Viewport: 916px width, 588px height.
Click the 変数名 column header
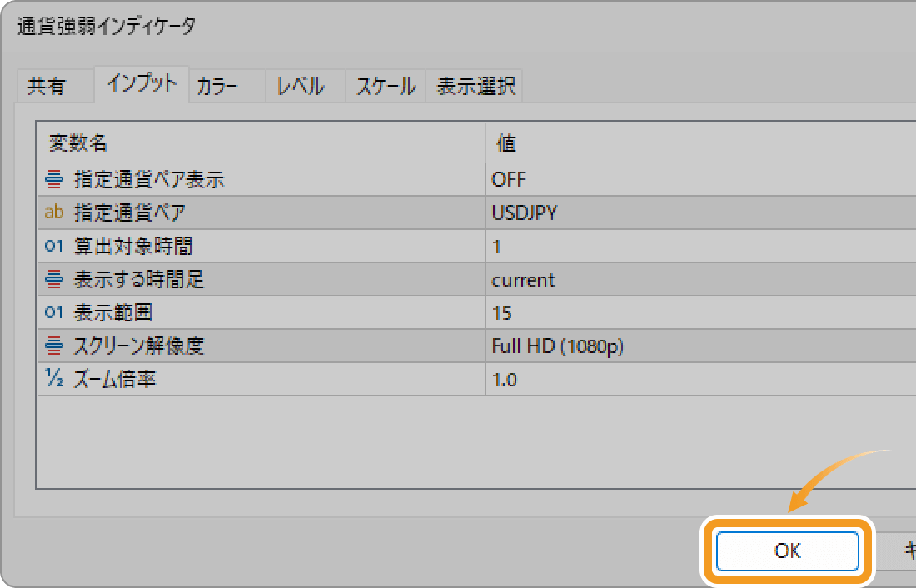click(x=261, y=142)
